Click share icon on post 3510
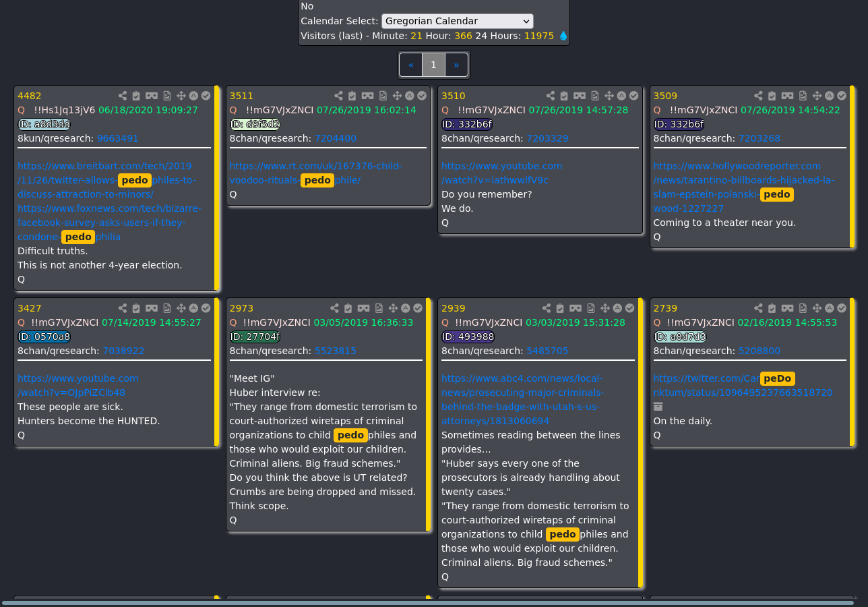The image size is (868, 607). click(x=551, y=96)
